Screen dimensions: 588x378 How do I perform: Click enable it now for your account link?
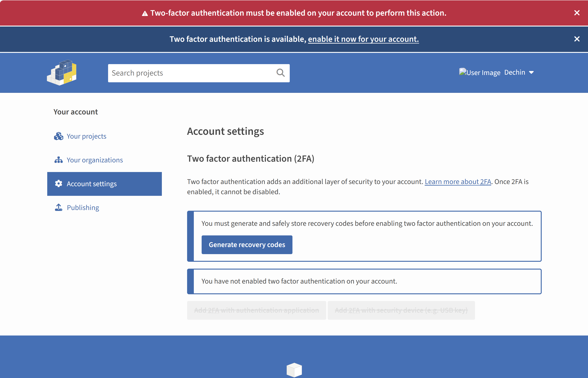pyautogui.click(x=363, y=39)
